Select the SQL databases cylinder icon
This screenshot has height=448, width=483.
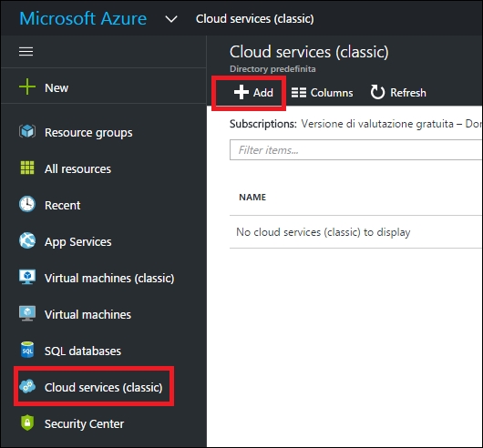click(27, 350)
